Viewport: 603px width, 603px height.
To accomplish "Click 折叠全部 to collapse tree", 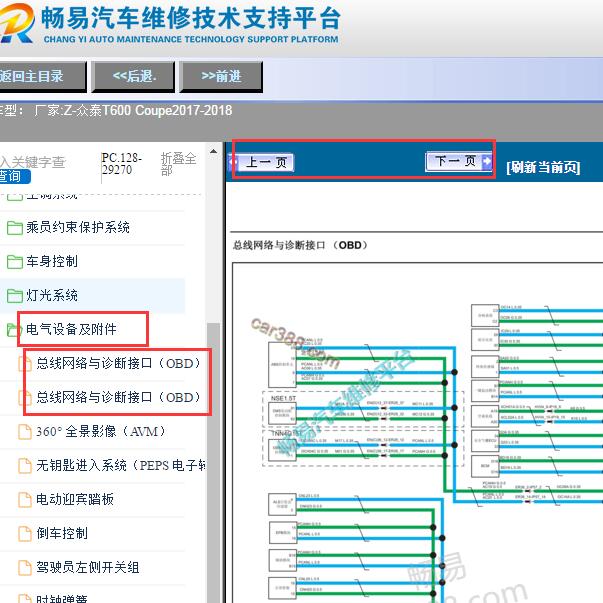I will tap(178, 164).
